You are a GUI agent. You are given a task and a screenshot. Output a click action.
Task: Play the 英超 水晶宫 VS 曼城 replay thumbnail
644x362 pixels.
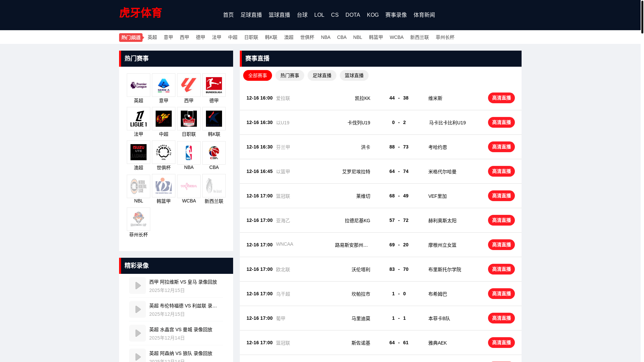pyautogui.click(x=138, y=333)
